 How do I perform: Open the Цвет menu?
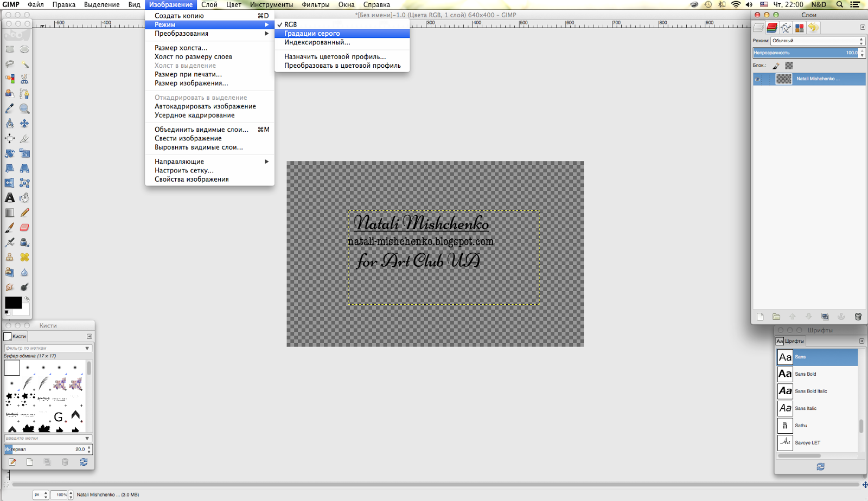click(x=234, y=5)
